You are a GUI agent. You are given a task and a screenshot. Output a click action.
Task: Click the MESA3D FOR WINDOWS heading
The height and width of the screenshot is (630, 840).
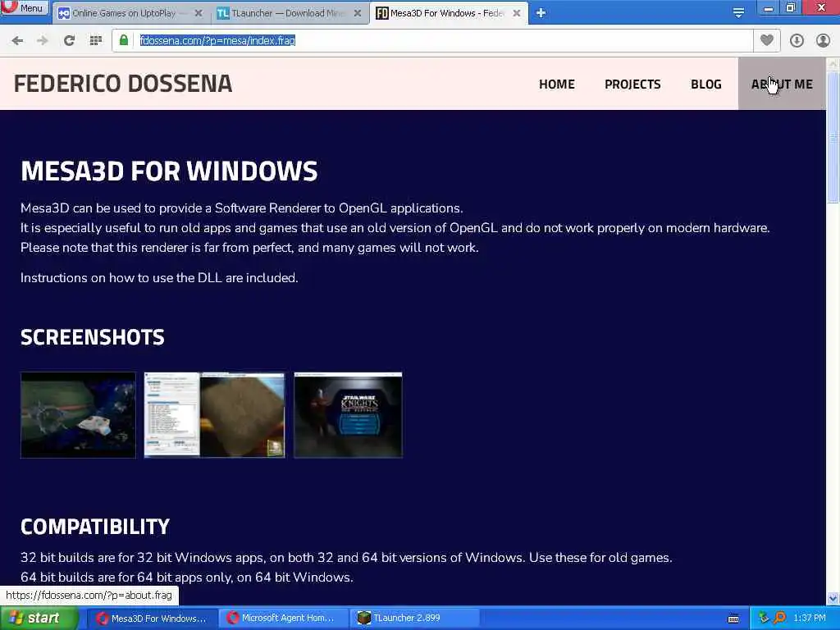tap(169, 171)
